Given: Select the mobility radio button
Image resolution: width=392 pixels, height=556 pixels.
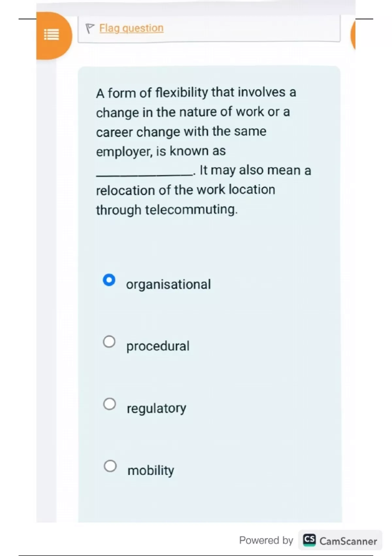Looking at the screenshot, I should (110, 466).
